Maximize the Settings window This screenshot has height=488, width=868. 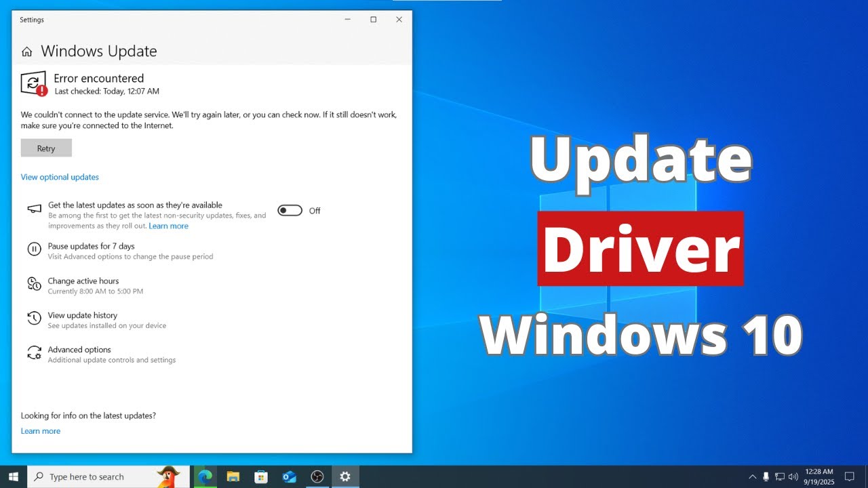(373, 20)
